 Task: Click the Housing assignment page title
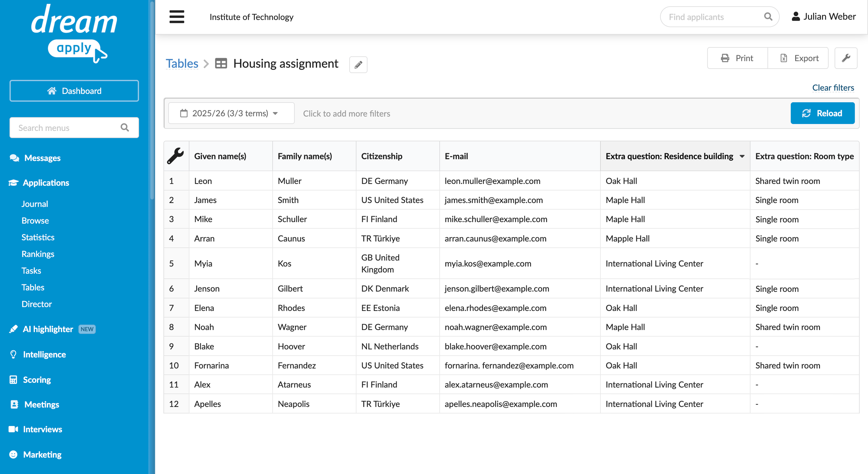[x=286, y=63]
